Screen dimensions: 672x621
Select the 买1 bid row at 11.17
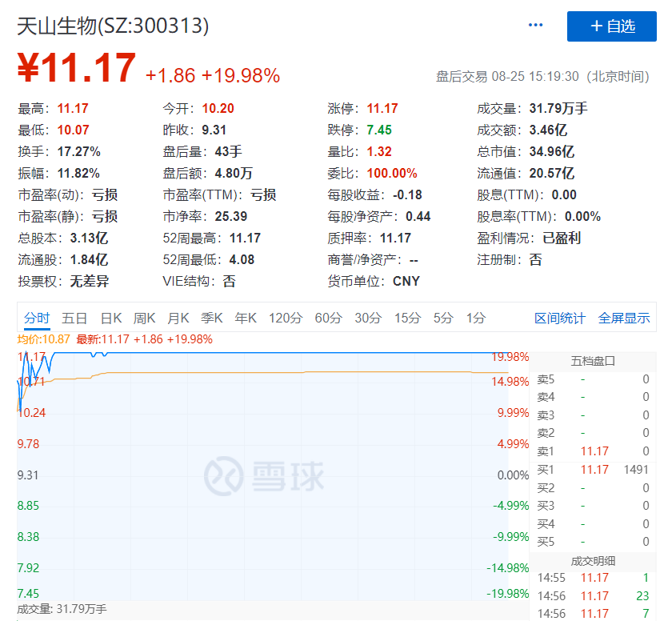click(593, 470)
